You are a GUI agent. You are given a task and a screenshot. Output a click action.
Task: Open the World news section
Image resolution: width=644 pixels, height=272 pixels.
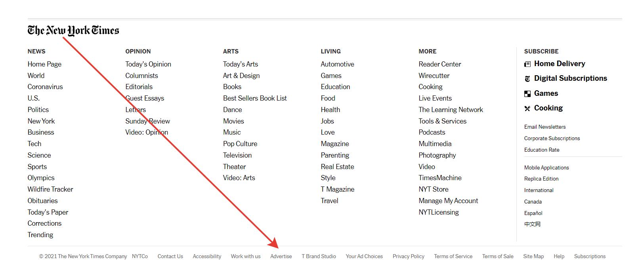click(36, 76)
